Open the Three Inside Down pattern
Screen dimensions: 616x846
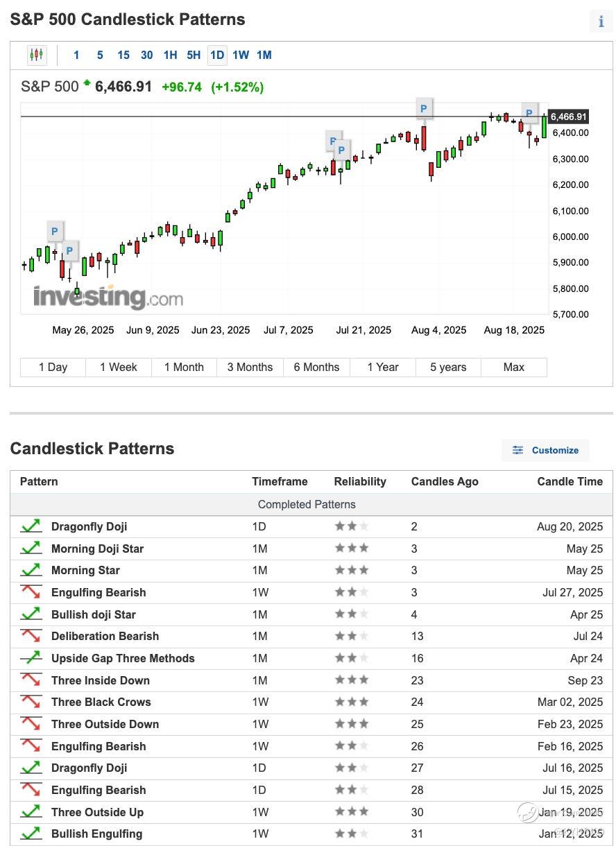tap(101, 680)
